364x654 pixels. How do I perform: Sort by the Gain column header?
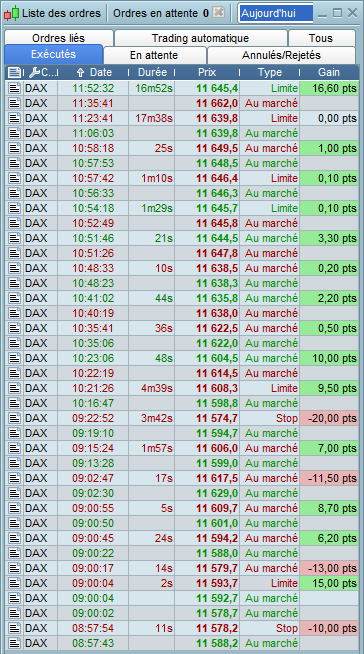pos(329,73)
